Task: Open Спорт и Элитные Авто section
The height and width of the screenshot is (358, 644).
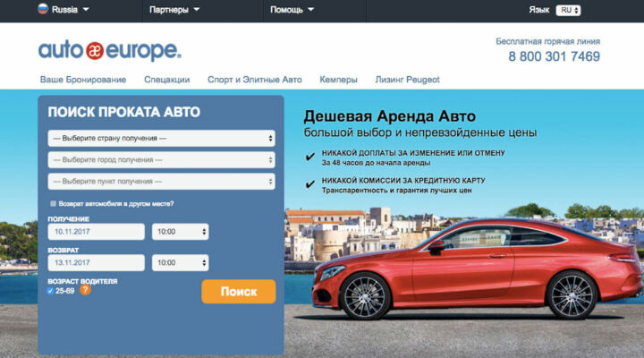Action: click(255, 80)
